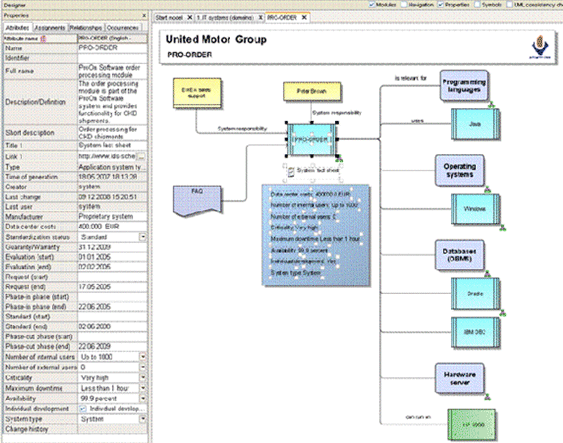Click the Attribute name column header
Viewport: 563px width, 443px height.
click(x=40, y=38)
